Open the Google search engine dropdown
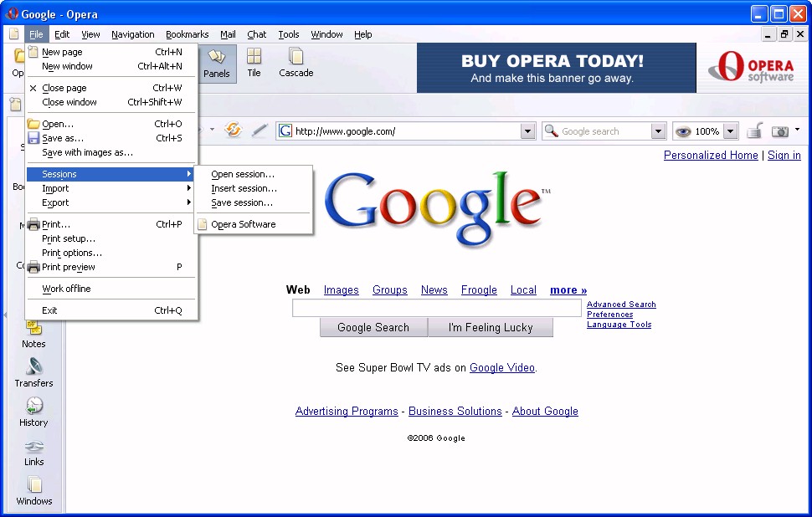The width and height of the screenshot is (812, 517). [658, 131]
